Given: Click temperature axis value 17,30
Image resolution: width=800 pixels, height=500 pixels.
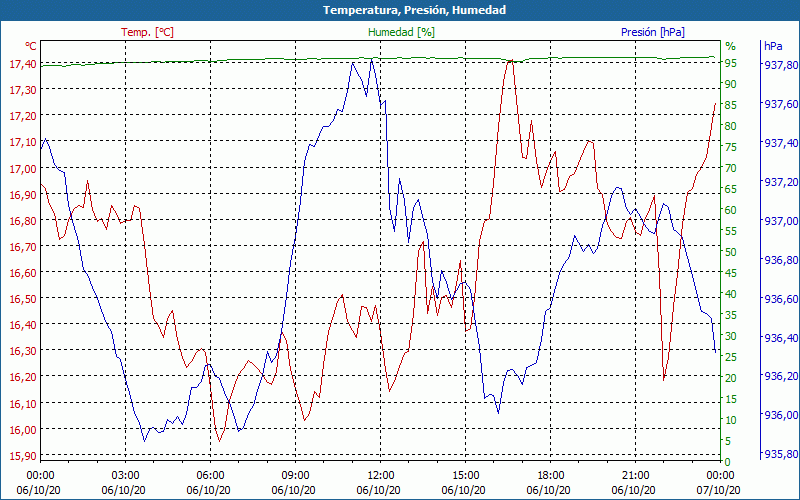Looking at the screenshot, I should click(22, 89).
